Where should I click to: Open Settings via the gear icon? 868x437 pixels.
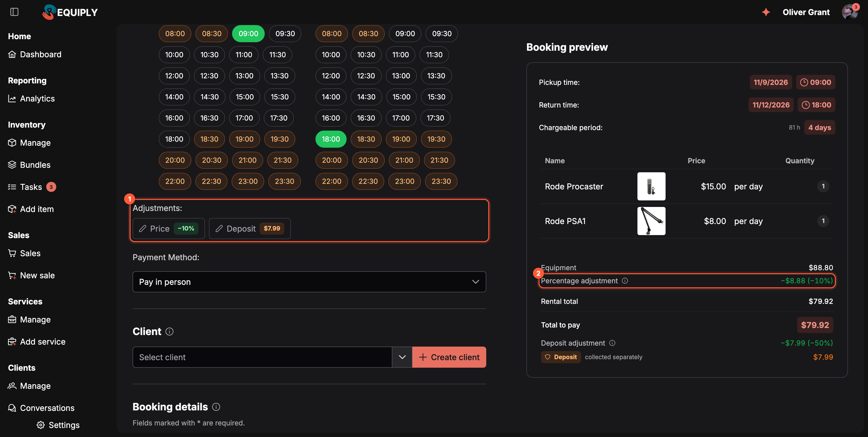[41, 425]
